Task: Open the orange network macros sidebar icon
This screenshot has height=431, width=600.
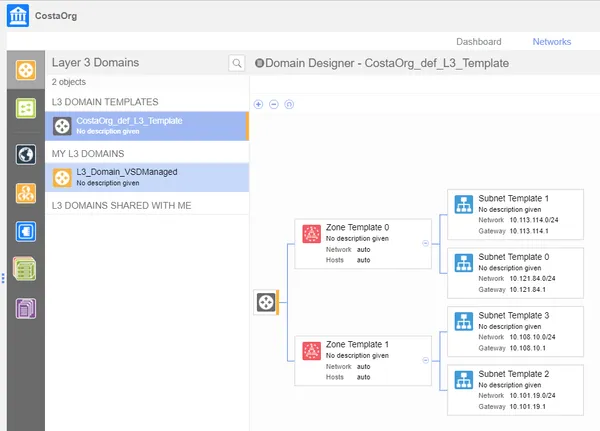Action: (x=26, y=193)
